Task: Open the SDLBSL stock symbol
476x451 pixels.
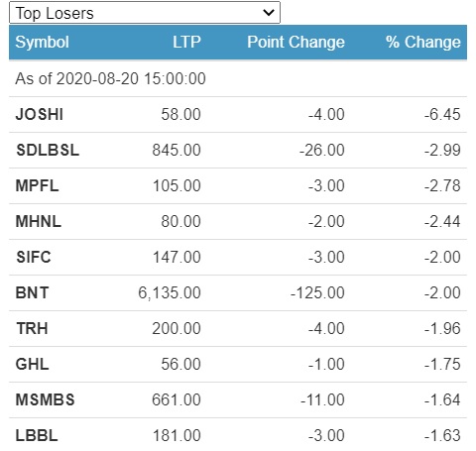Action: (x=48, y=150)
